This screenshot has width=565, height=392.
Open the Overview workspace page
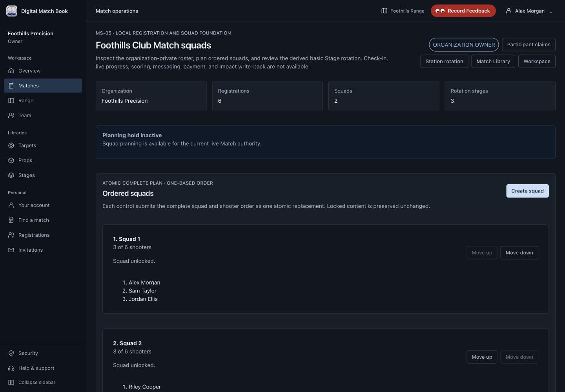coord(43,71)
